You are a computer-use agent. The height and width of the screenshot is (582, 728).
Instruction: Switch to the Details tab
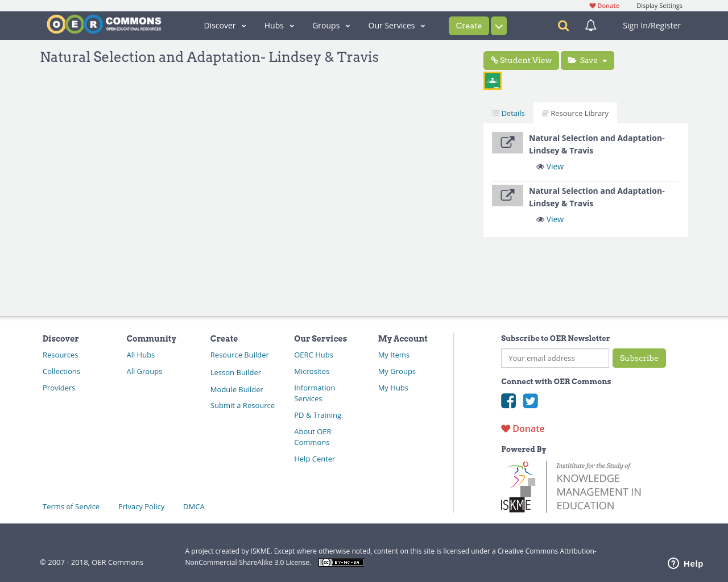(x=508, y=113)
